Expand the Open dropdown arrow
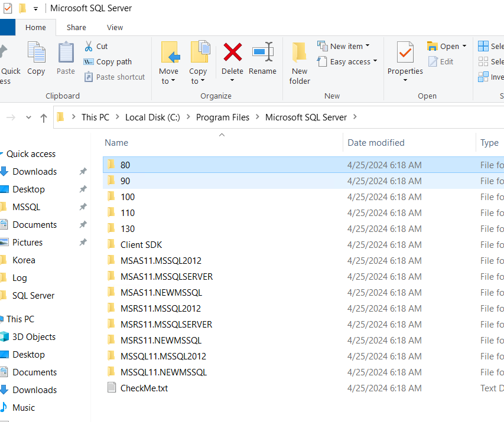504x422 pixels. [x=464, y=45]
